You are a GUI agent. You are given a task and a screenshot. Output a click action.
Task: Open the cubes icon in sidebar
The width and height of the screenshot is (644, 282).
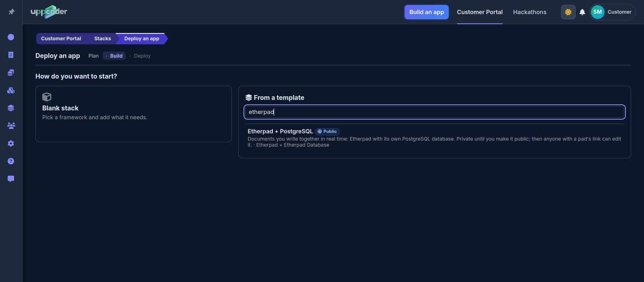pos(11,90)
